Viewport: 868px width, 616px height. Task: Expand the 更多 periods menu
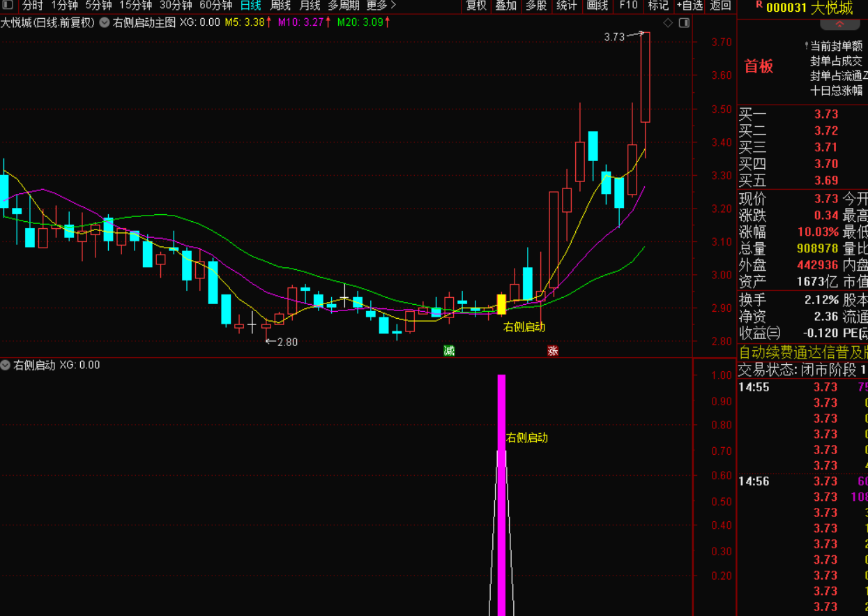coord(381,6)
